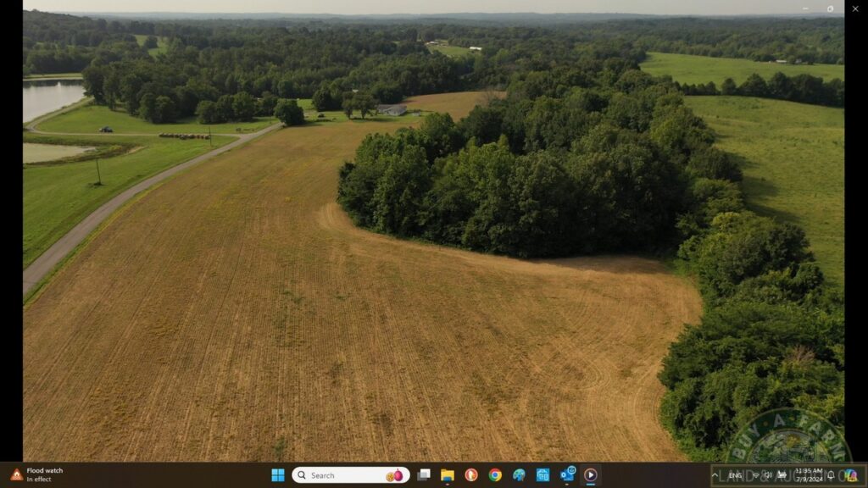Open the colorful Copilot tray icon
868x488 pixels.
click(850, 475)
